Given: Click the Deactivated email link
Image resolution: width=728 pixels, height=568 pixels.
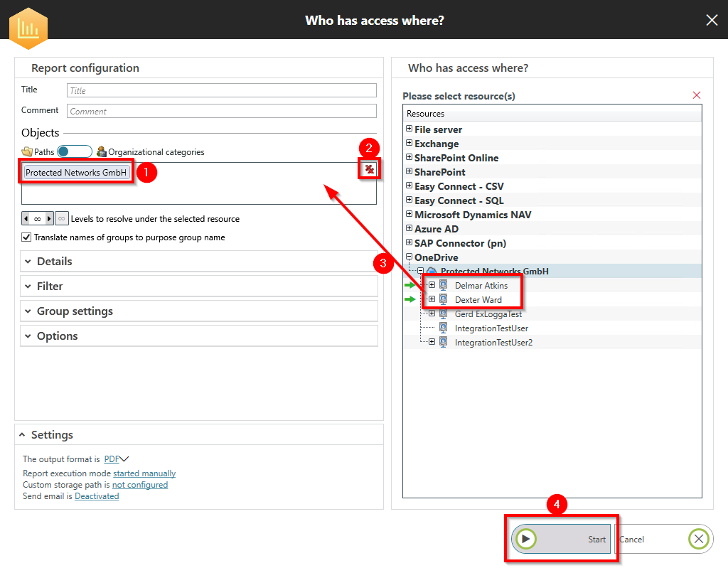Looking at the screenshot, I should pos(97,496).
